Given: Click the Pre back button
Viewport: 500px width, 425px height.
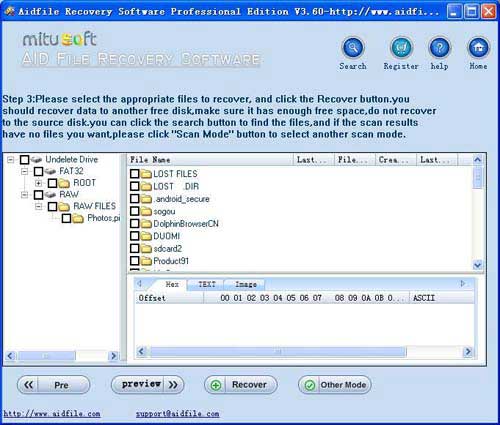Looking at the screenshot, I should click(x=53, y=385).
